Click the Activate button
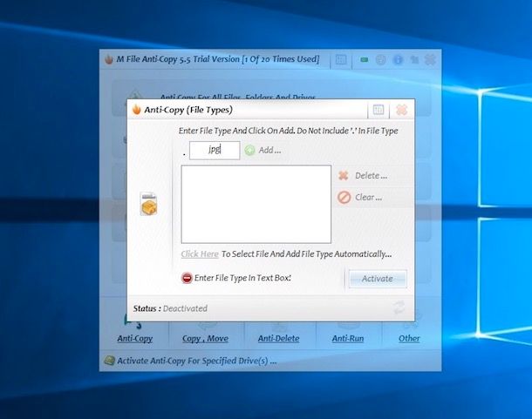Image resolution: width=532 pixels, height=419 pixels. pos(378,279)
